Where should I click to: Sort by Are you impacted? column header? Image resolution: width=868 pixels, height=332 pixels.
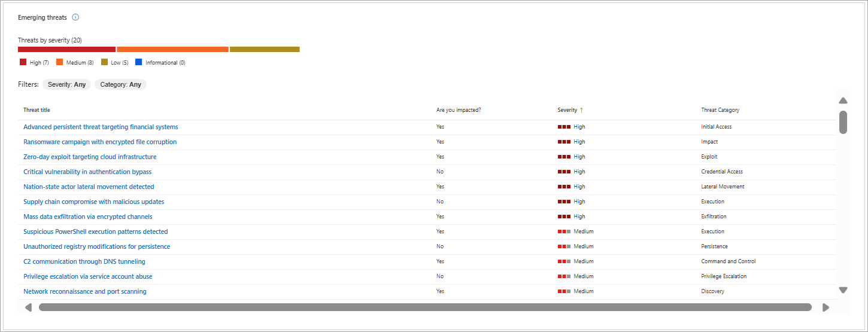(459, 110)
